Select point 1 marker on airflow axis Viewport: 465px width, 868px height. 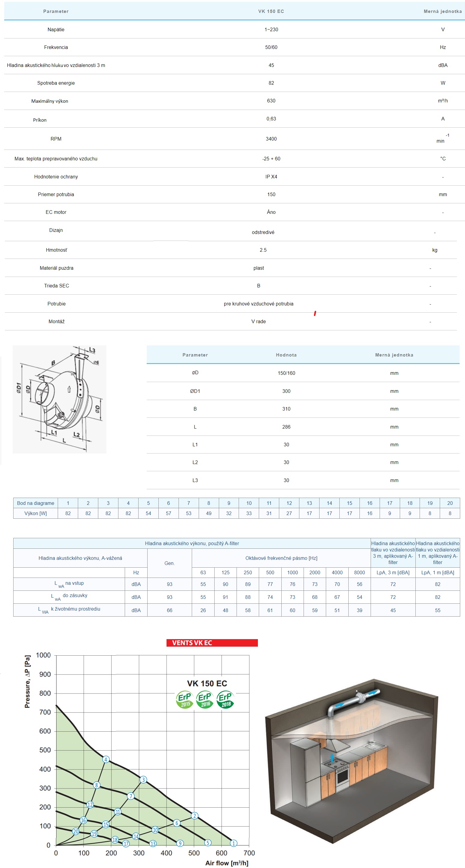point(234,843)
